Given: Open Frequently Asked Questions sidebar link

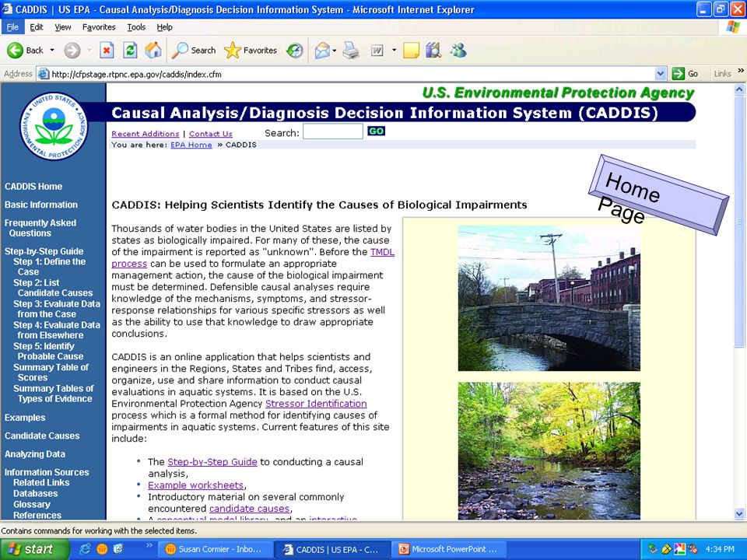Looking at the screenshot, I should [x=40, y=228].
